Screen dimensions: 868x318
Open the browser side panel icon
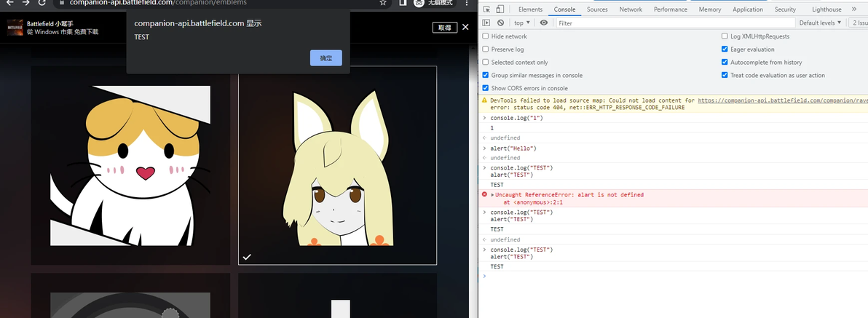tap(403, 2)
